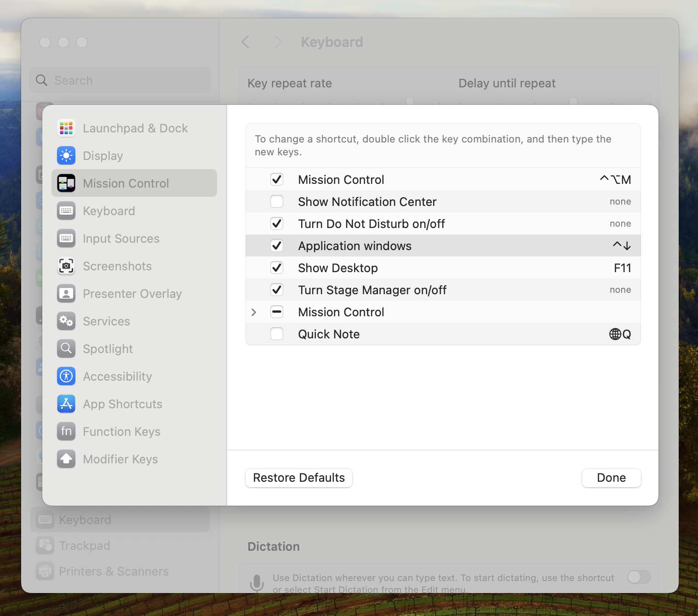This screenshot has height=616, width=698.
Task: Go to the Function Keys category
Action: [x=134, y=431]
